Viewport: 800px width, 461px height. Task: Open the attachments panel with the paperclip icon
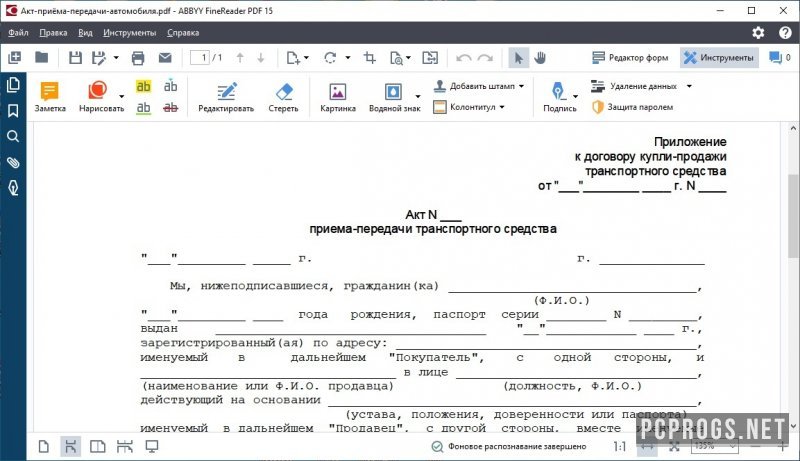[14, 162]
